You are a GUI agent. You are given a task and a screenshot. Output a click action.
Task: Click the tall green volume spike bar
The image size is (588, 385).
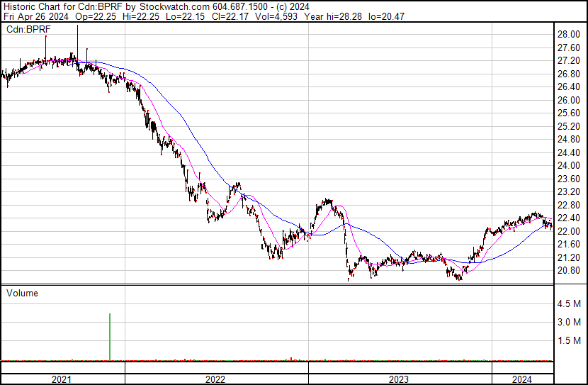111,337
